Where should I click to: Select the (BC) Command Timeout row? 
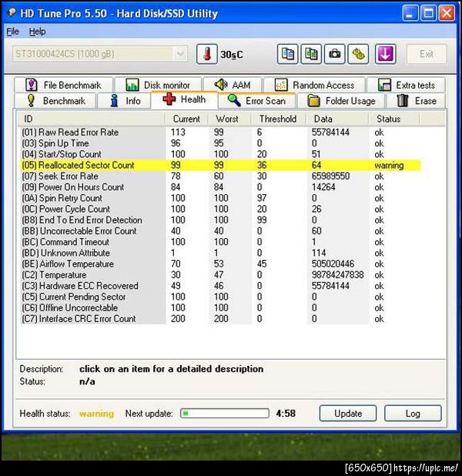pos(220,242)
